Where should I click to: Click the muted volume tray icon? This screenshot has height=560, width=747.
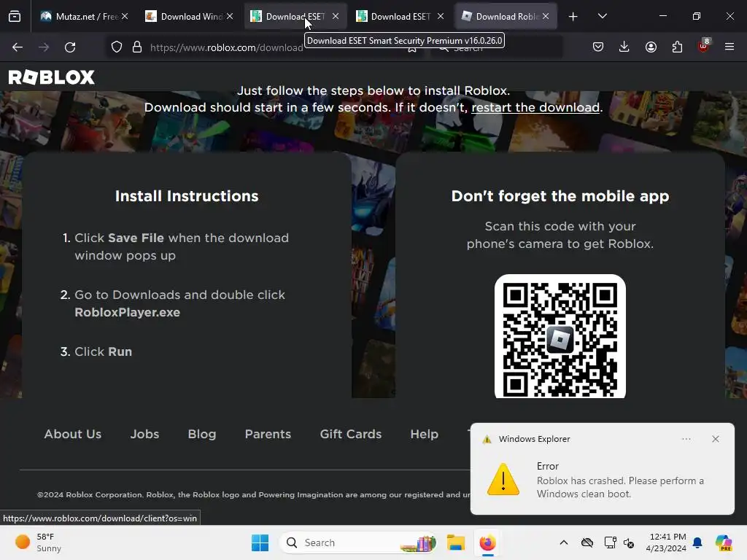(629, 542)
